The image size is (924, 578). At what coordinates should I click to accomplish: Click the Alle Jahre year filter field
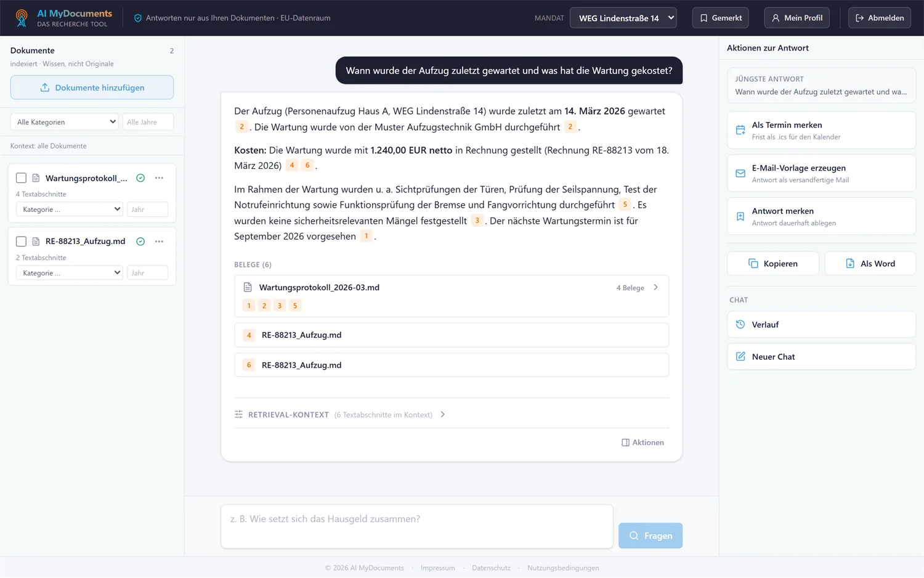coord(148,122)
